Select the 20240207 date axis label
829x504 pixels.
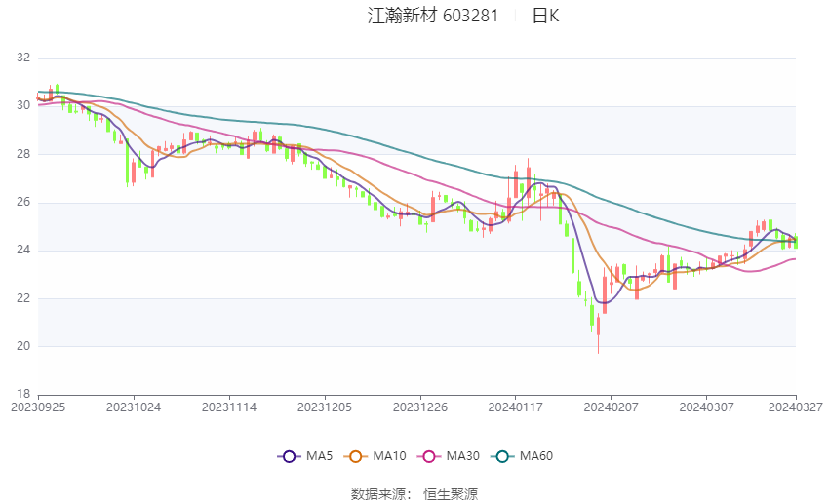610,407
